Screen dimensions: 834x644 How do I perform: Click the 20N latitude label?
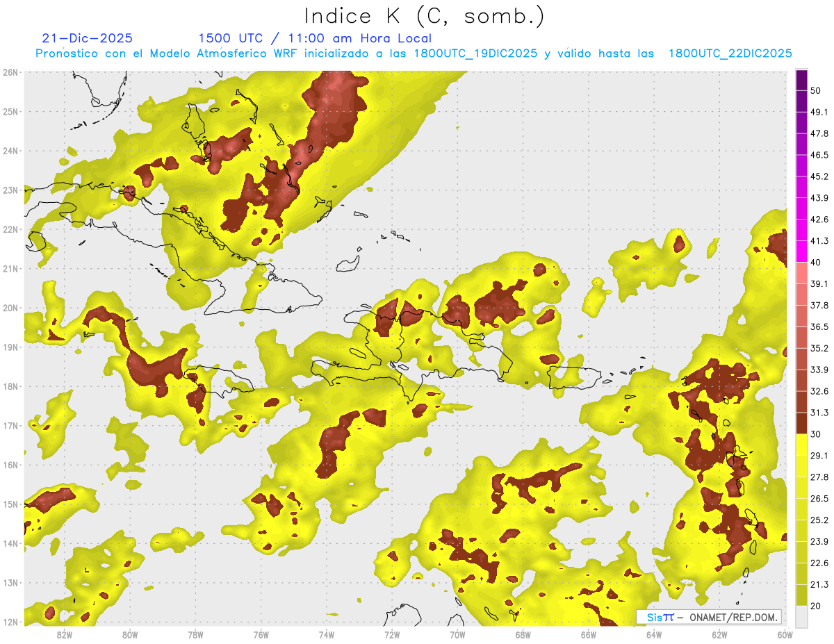pyautogui.click(x=11, y=308)
